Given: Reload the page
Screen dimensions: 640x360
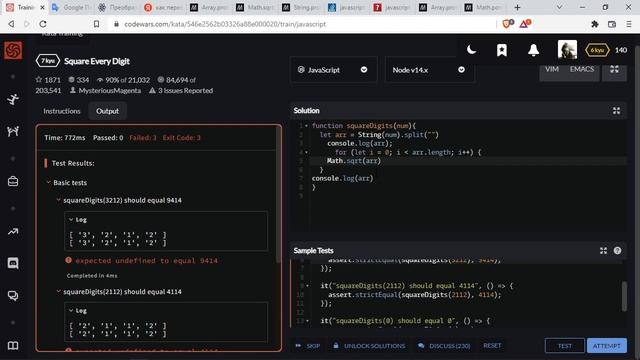Looking at the screenshot, I should 43,24.
